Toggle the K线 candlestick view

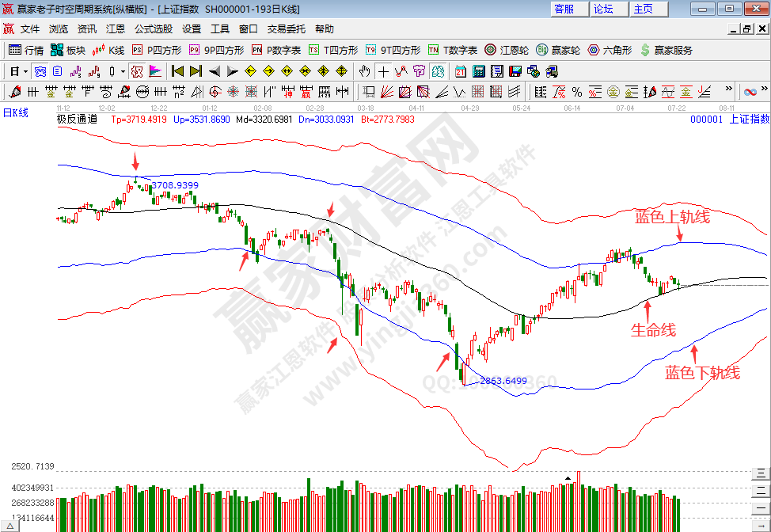pyautogui.click(x=108, y=50)
